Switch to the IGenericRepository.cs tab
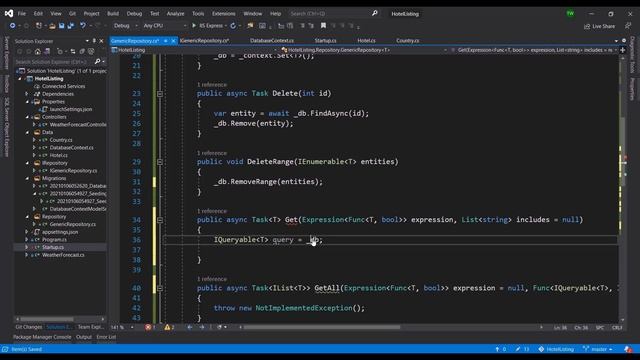 pos(204,41)
